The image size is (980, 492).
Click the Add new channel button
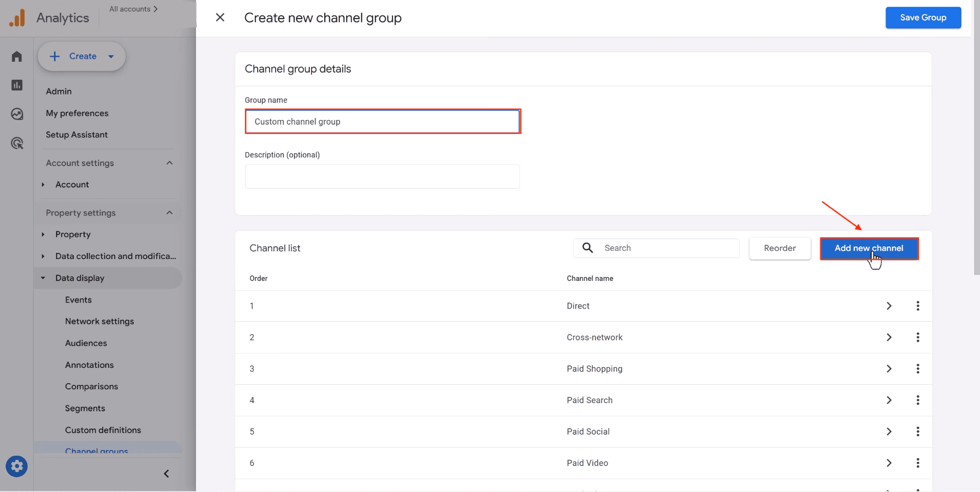(869, 248)
